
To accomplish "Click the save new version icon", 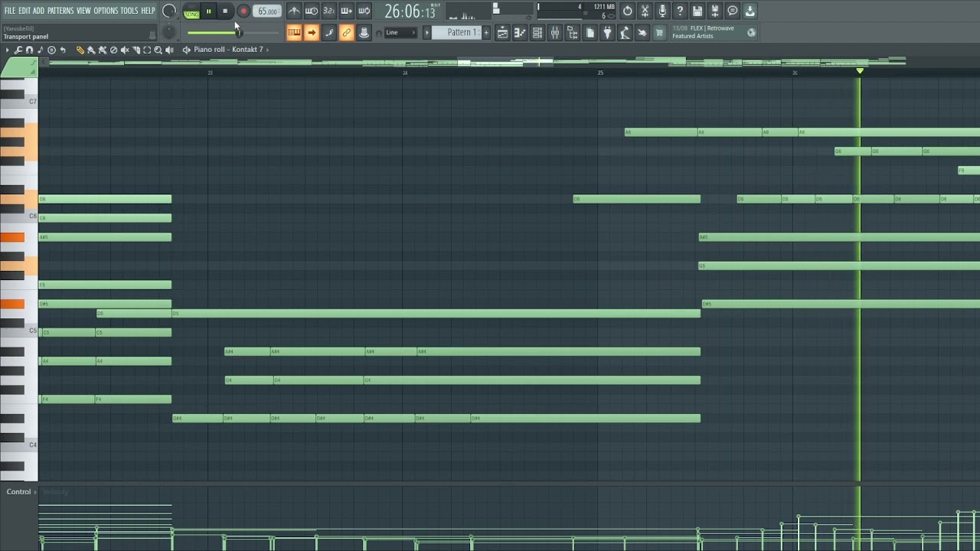I will [x=715, y=11].
